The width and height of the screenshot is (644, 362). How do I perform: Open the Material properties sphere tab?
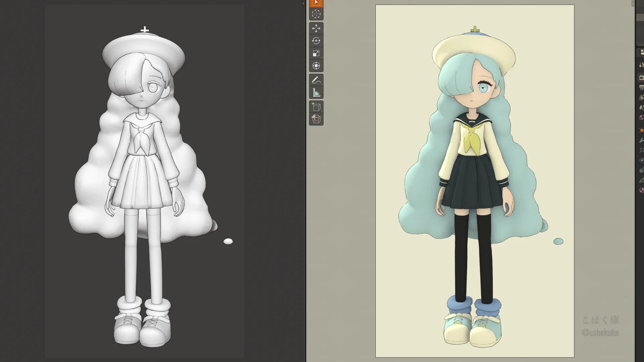coord(641,190)
